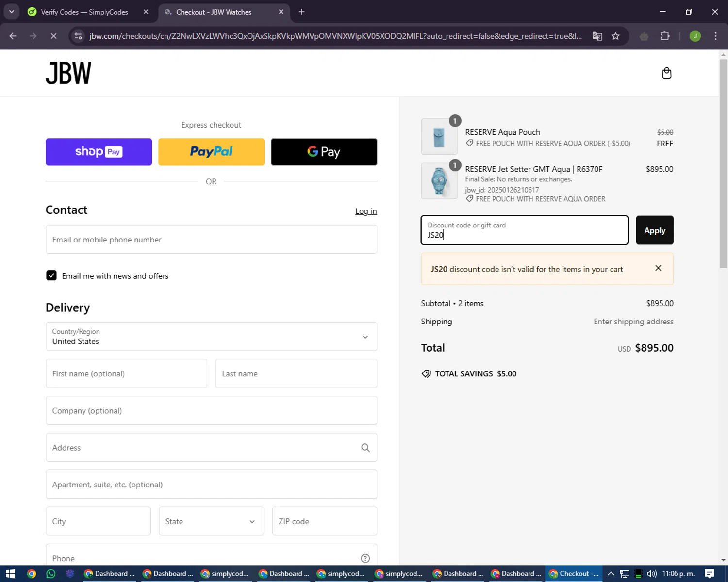
Task: Click the browser address bar URL
Action: 335,36
